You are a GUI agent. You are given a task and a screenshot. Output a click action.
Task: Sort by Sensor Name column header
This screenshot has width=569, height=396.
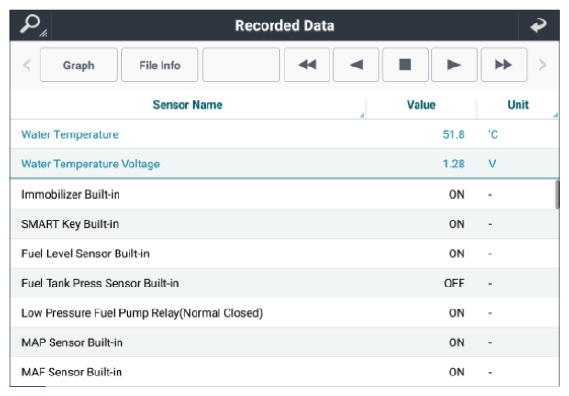click(188, 105)
